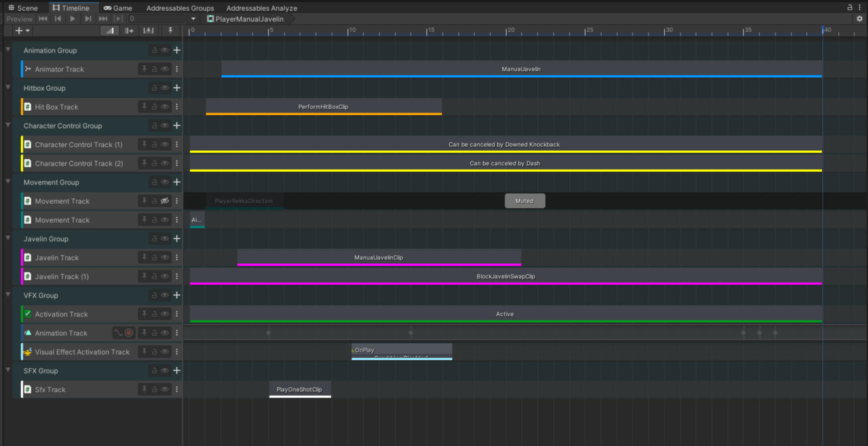This screenshot has height=446, width=868.
Task: Collapse the Hitbox Group
Action: tap(8, 87)
